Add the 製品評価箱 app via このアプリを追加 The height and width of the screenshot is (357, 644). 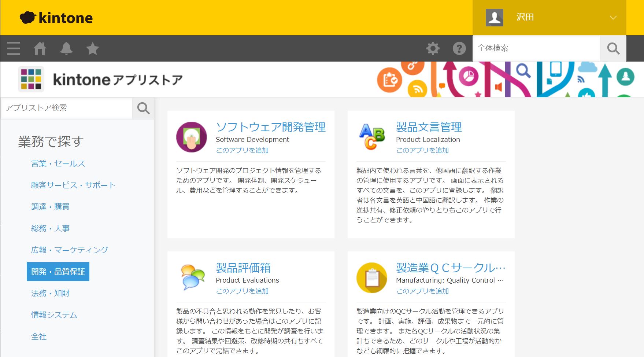coord(242,291)
